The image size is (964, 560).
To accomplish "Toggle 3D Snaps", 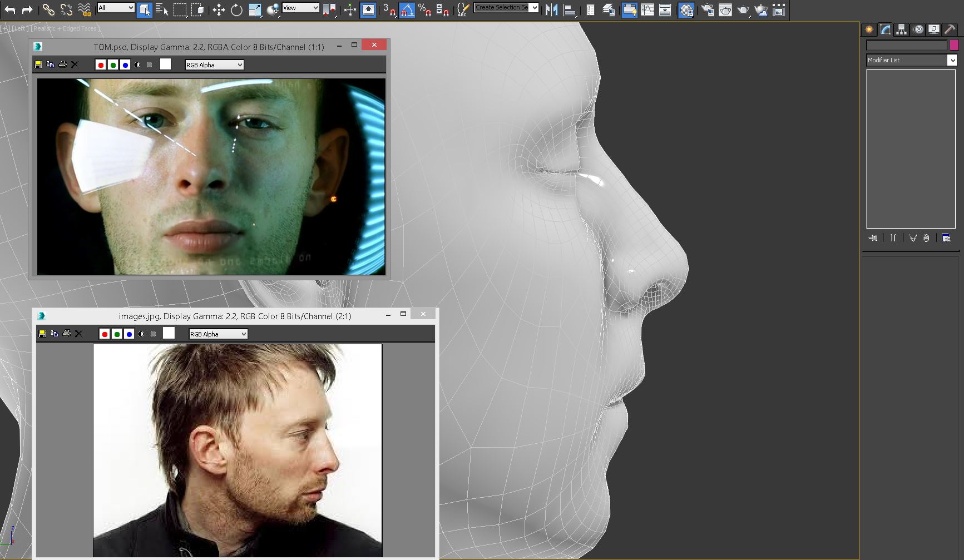I will (389, 9).
